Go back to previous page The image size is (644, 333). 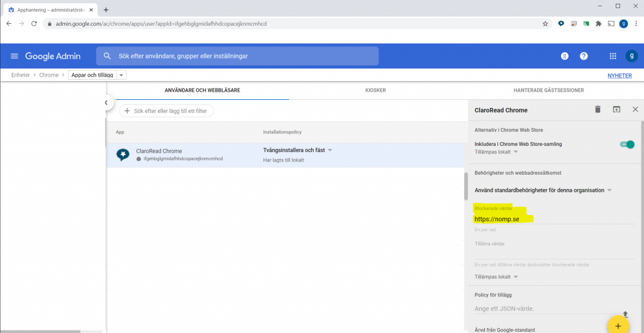click(9, 24)
